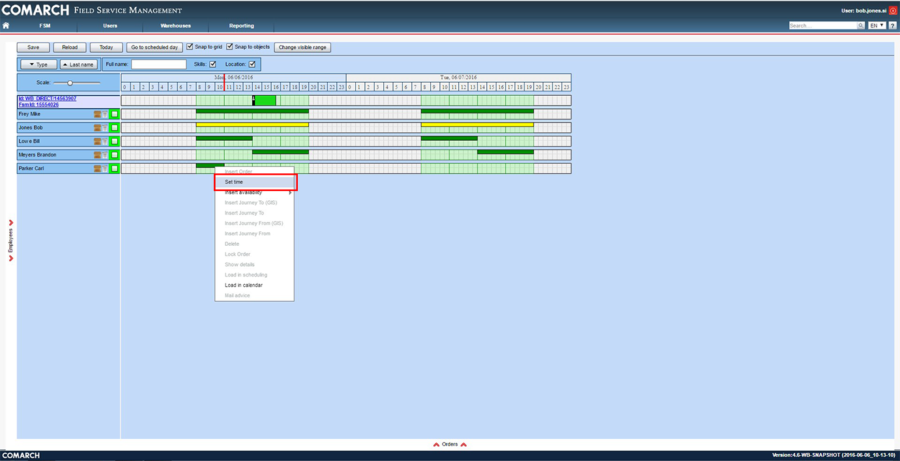900x461 pixels.
Task: Click the Scale slider handle
Action: click(x=70, y=83)
